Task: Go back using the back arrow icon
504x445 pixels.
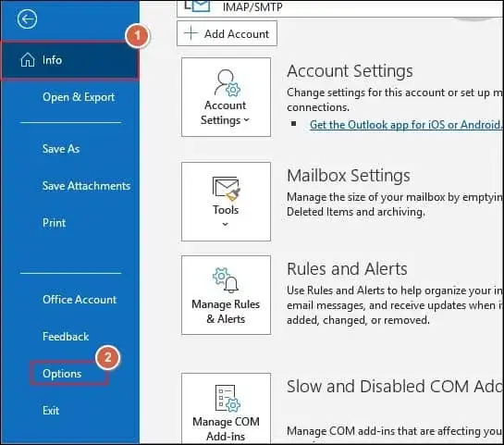Action: (x=27, y=19)
